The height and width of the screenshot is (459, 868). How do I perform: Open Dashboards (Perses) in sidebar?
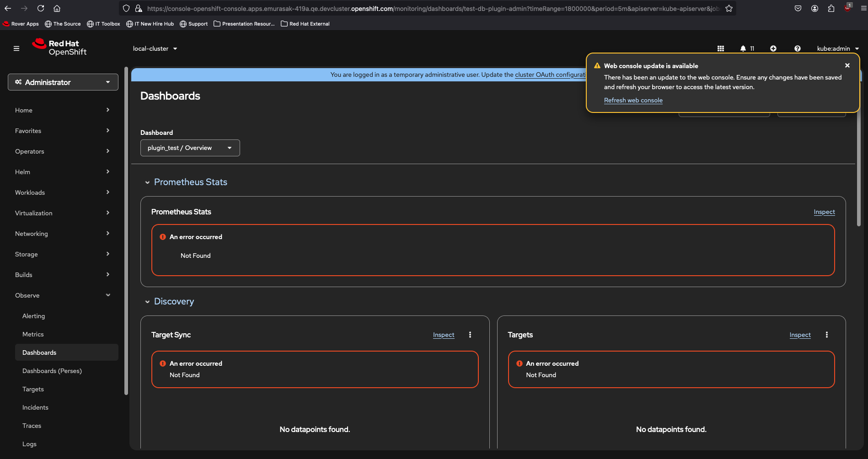click(x=52, y=371)
